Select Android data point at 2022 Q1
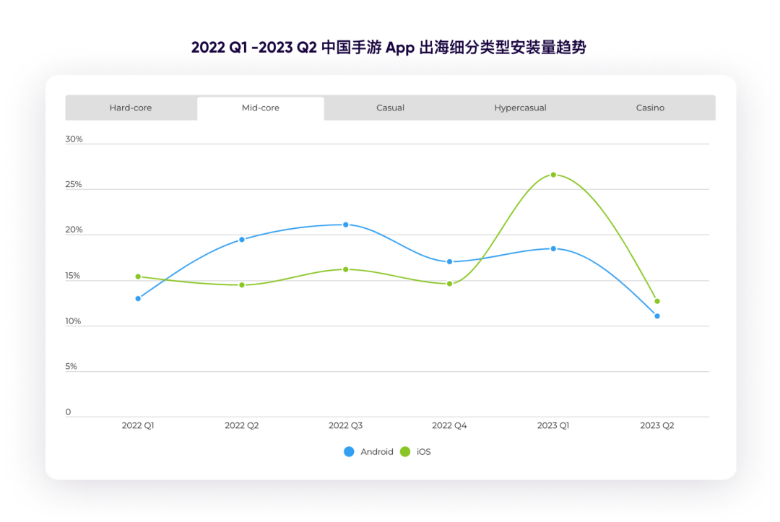Screen dimensions: 780x522 pyautogui.click(x=138, y=298)
